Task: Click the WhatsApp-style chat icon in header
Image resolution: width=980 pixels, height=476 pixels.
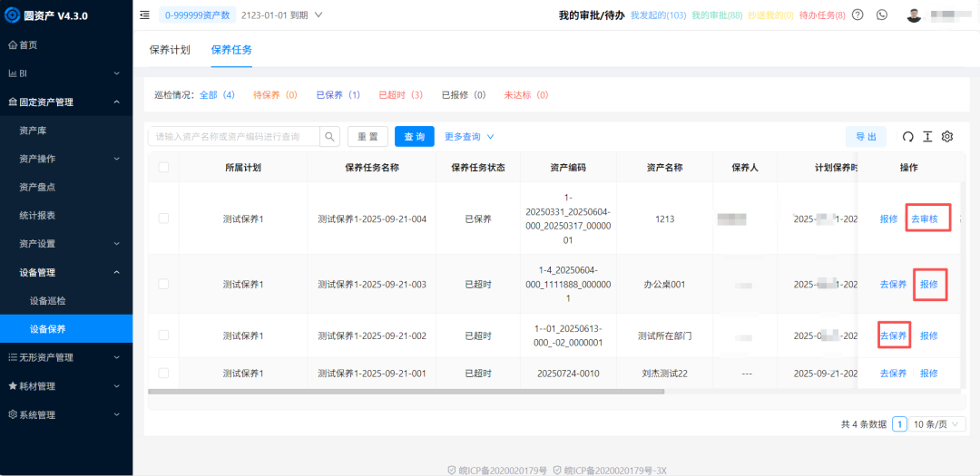Action: coord(882,15)
